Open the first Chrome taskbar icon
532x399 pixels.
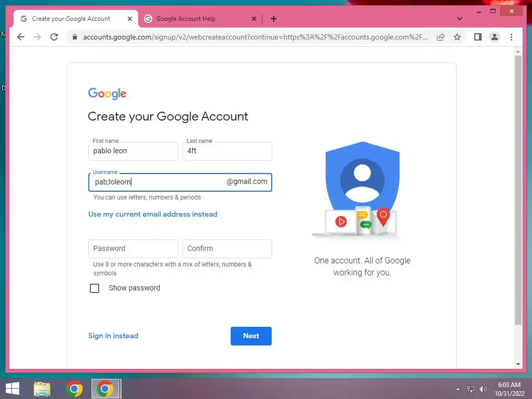pyautogui.click(x=74, y=389)
